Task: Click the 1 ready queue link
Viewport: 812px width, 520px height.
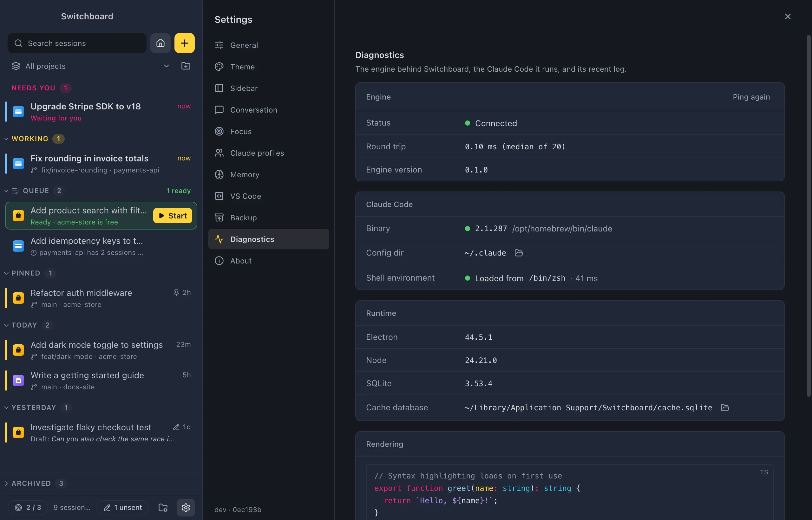Action: (x=178, y=191)
